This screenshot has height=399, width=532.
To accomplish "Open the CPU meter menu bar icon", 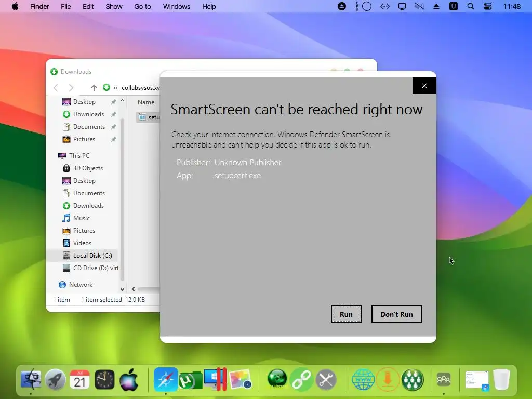I will tap(364, 6).
